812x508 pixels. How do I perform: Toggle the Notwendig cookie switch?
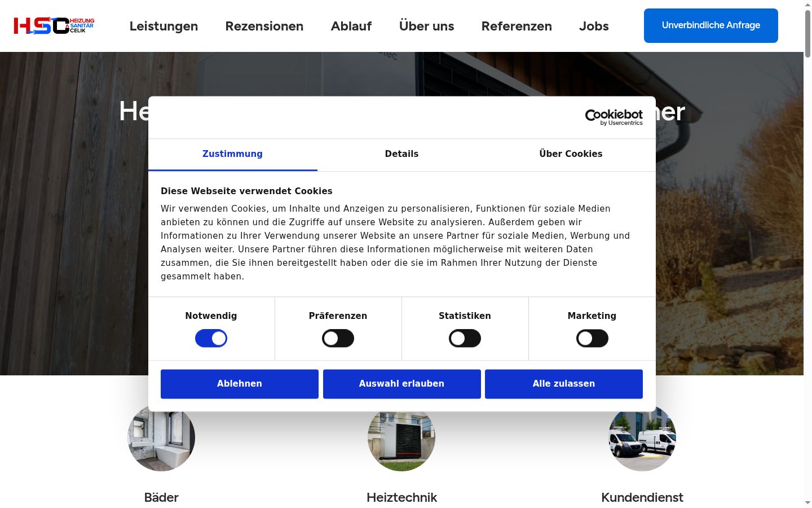[x=211, y=339]
